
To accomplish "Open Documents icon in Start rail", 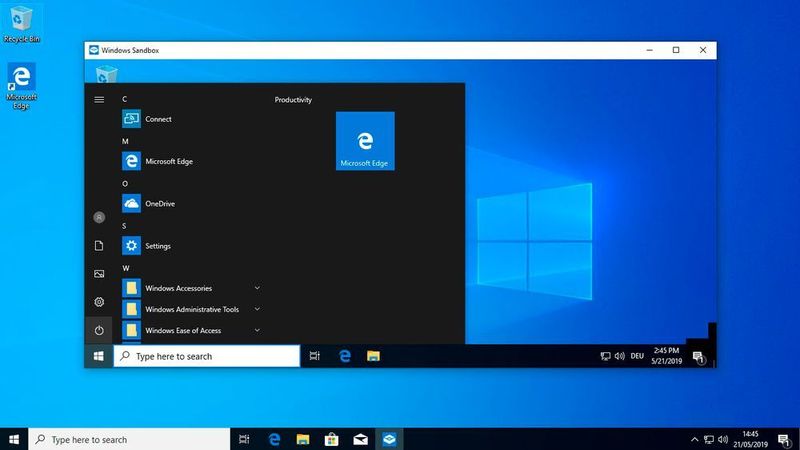I will [99, 246].
